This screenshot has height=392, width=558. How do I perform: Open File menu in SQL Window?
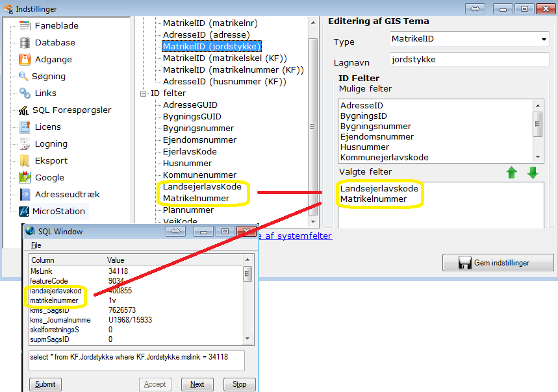point(36,246)
